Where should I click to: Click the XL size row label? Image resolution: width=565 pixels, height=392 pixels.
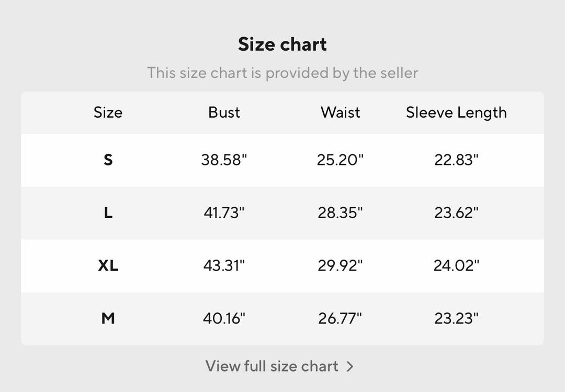[108, 266]
